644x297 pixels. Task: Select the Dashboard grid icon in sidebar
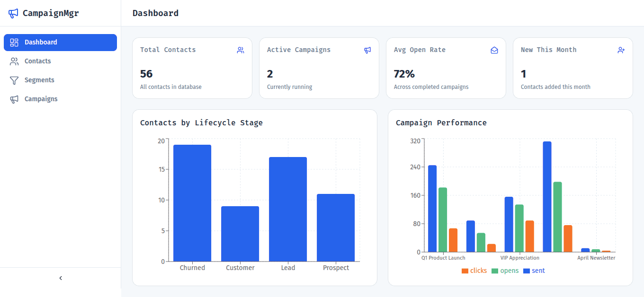tap(14, 42)
